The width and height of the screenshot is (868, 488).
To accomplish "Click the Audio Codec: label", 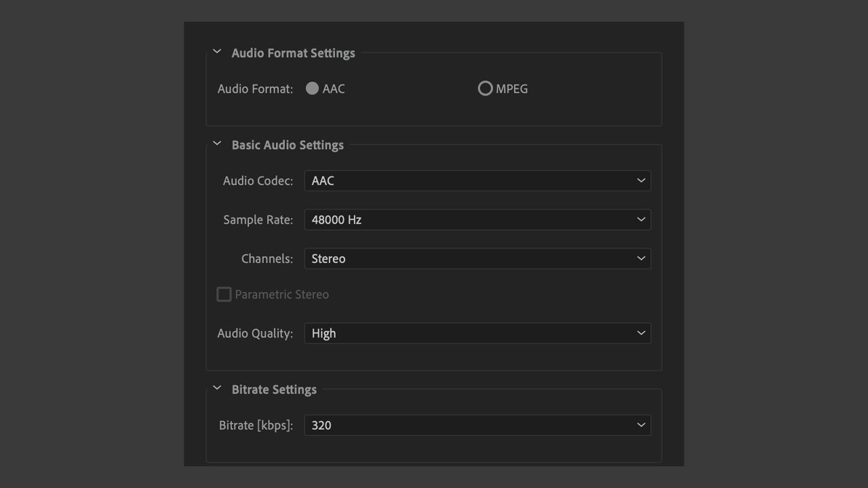I will point(258,181).
